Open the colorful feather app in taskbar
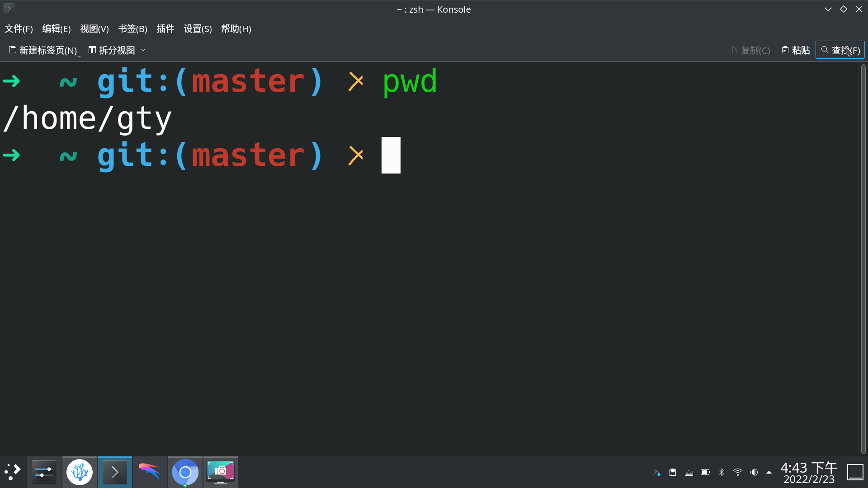 pyautogui.click(x=150, y=472)
